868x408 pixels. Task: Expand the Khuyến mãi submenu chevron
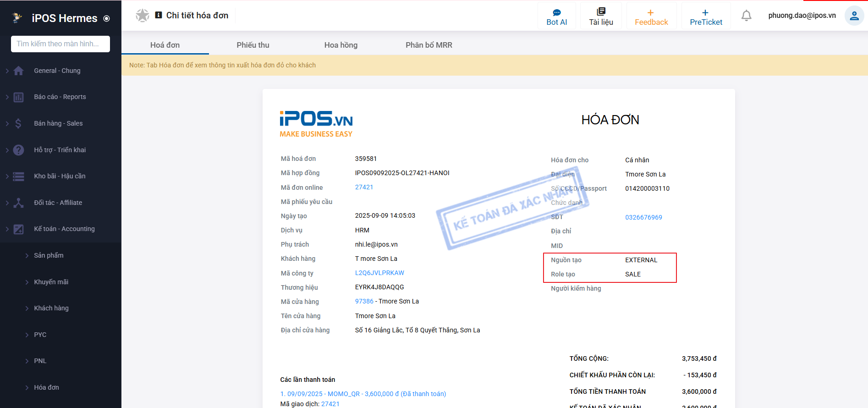pyautogui.click(x=27, y=282)
